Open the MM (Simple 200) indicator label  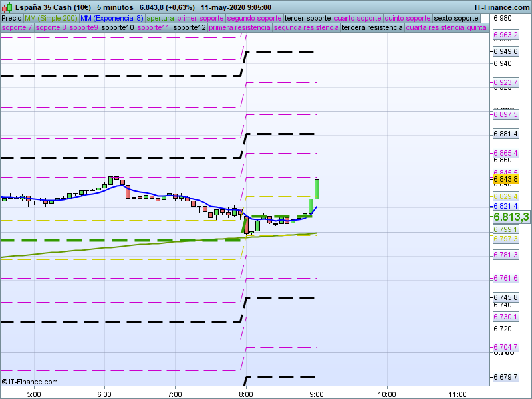point(46,18)
